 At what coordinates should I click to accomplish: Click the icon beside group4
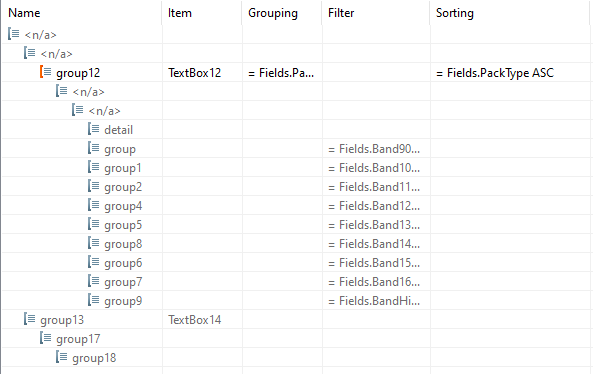point(93,205)
